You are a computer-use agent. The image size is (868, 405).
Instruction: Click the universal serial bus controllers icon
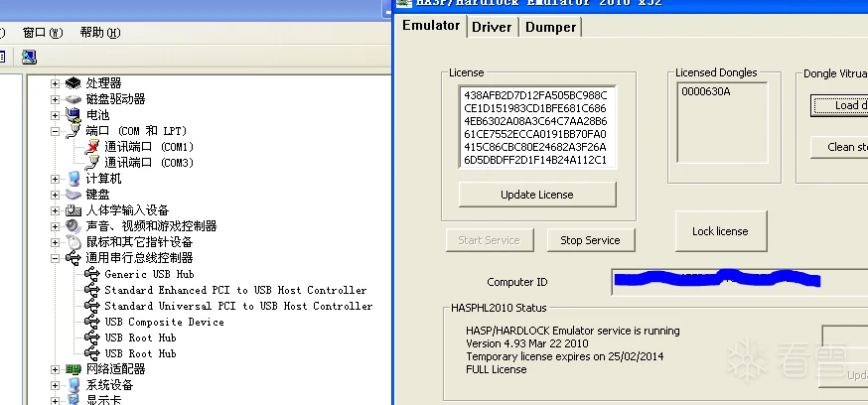click(x=73, y=258)
